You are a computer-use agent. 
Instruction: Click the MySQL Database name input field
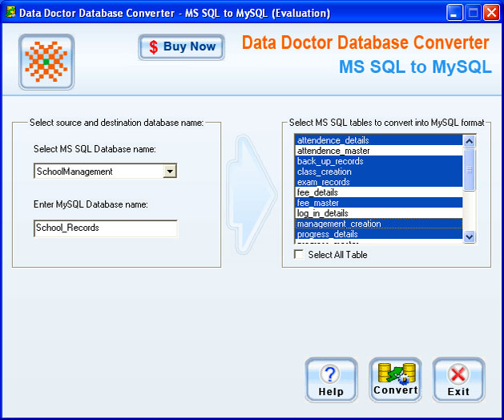[x=106, y=228]
